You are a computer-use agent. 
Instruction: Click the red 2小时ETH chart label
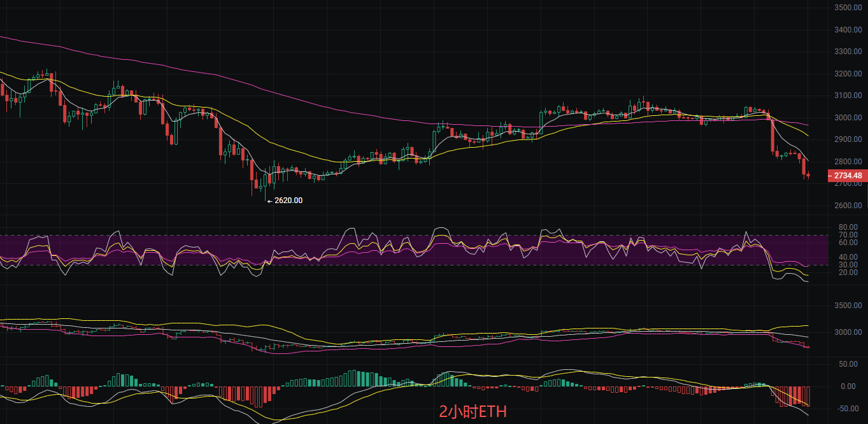473,412
